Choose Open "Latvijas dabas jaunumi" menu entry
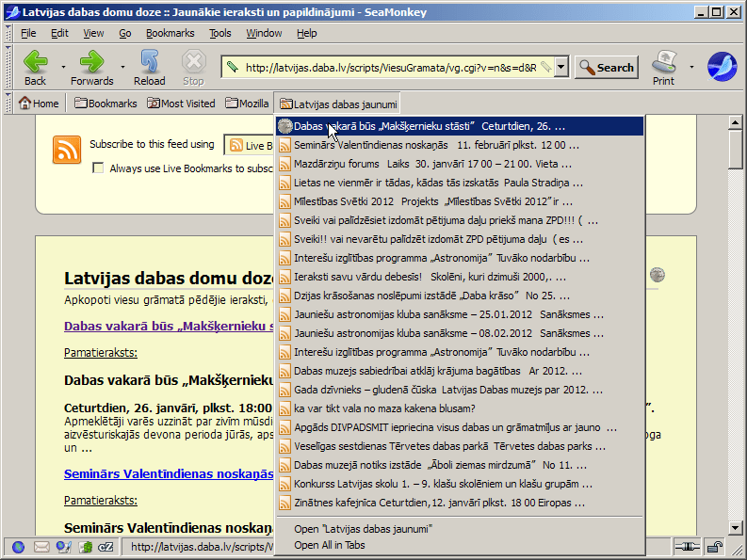 click(460, 529)
